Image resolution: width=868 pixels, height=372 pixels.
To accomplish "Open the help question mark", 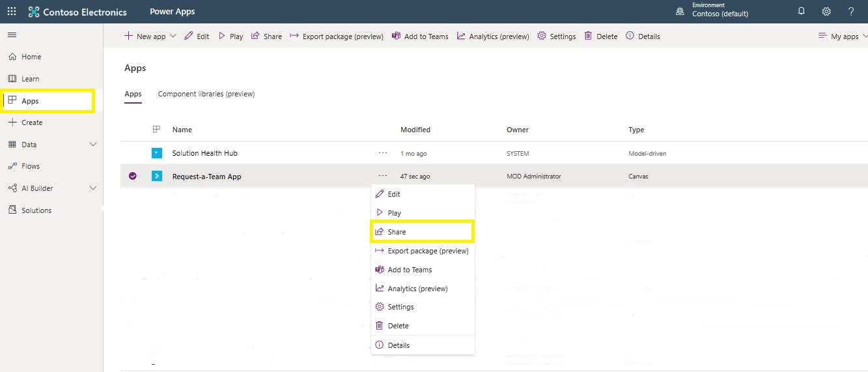I will 851,12.
